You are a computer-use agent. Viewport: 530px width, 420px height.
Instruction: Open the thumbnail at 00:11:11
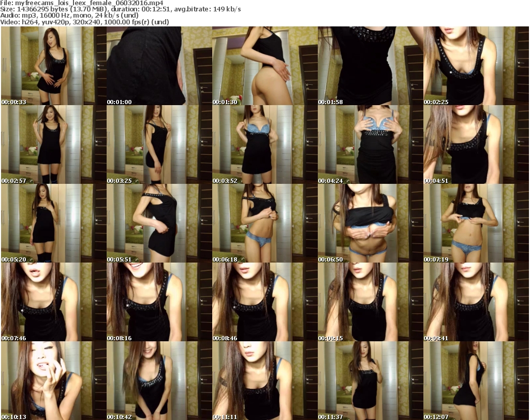pos(265,381)
